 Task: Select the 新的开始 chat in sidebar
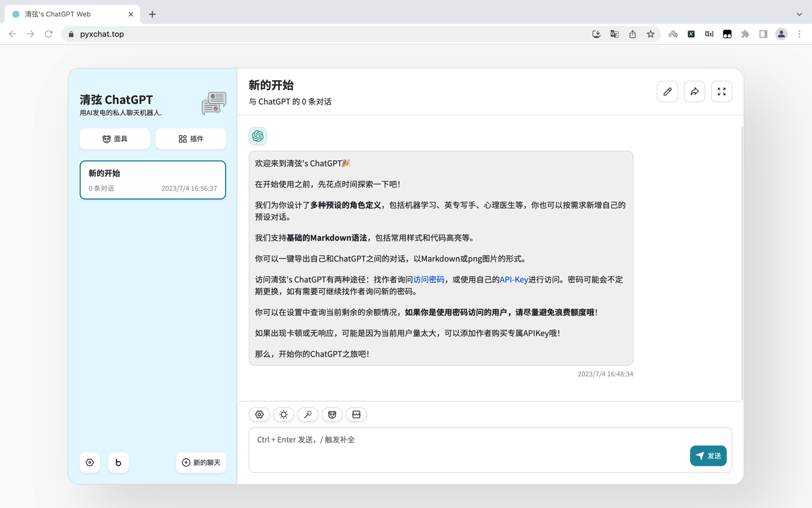pos(153,180)
